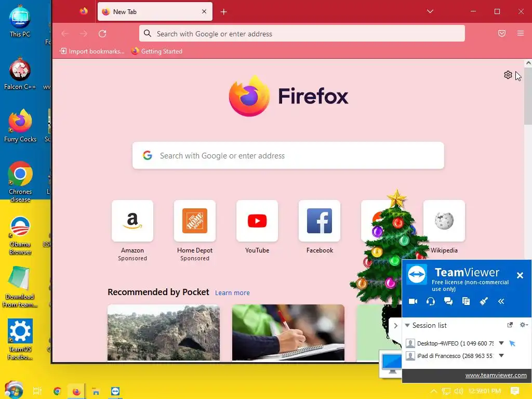
Task: Select Chrones disease desktop shortcut
Action: tap(20, 182)
